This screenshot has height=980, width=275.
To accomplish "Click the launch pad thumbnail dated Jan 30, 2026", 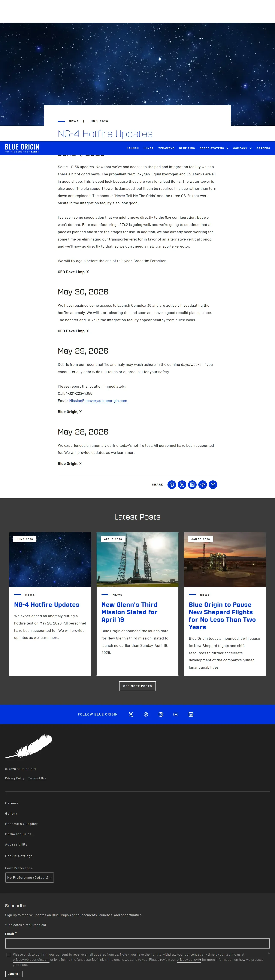I will coord(225,559).
